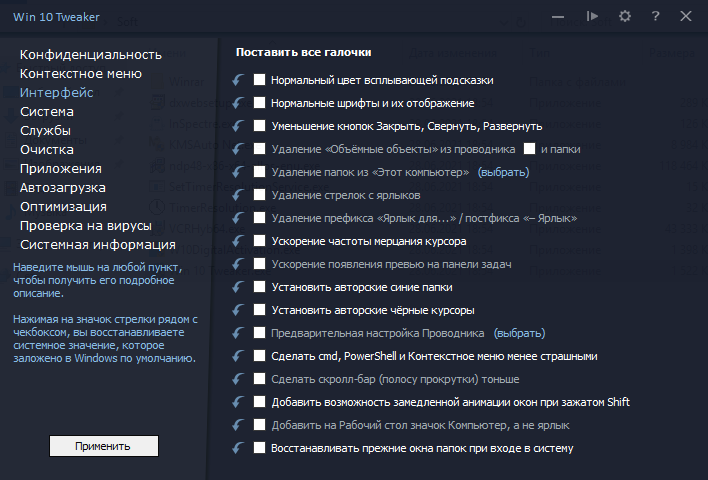Click the Применить button

pos(104,446)
